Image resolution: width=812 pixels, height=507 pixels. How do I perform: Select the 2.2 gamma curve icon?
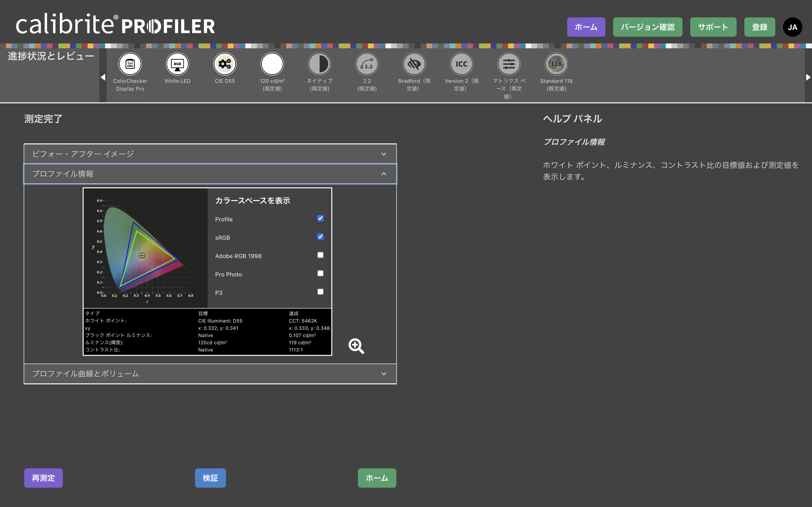367,64
